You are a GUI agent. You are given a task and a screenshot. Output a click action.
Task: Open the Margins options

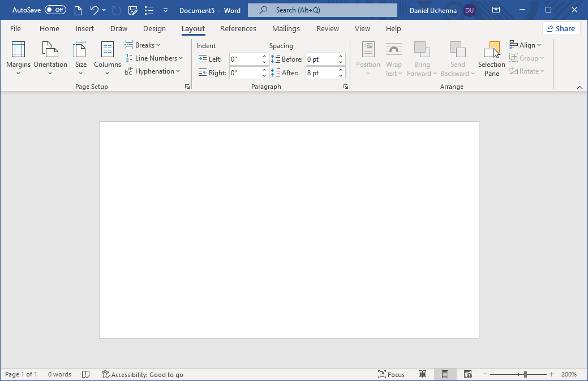[x=18, y=58]
